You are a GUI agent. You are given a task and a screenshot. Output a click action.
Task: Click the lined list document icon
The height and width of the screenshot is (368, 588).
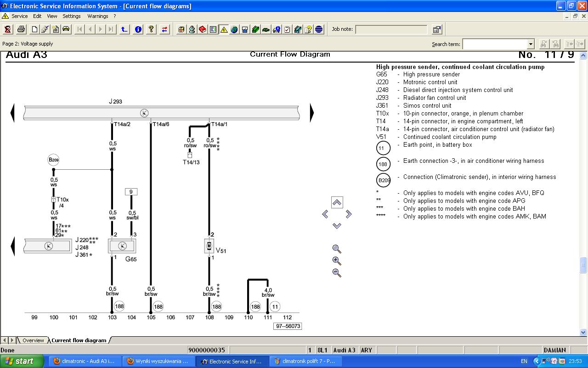(x=213, y=29)
